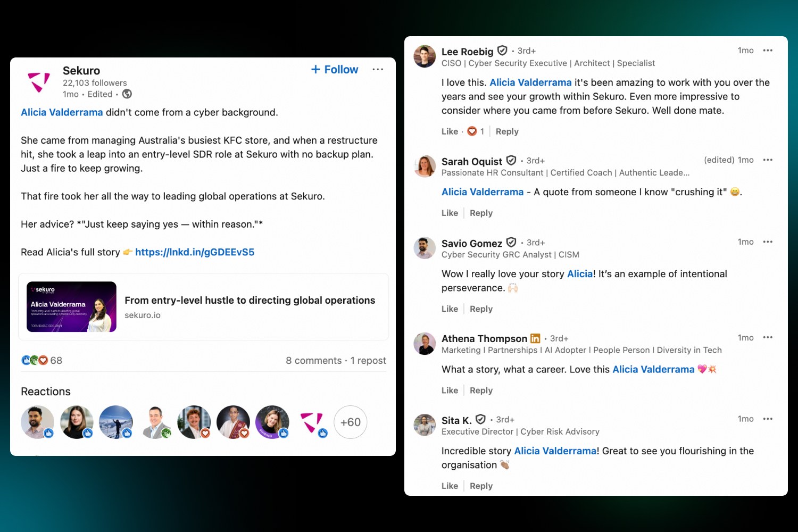798x532 pixels.
Task: Open the lnkd.in/gGDEEvS5 story link
Action: (x=195, y=252)
